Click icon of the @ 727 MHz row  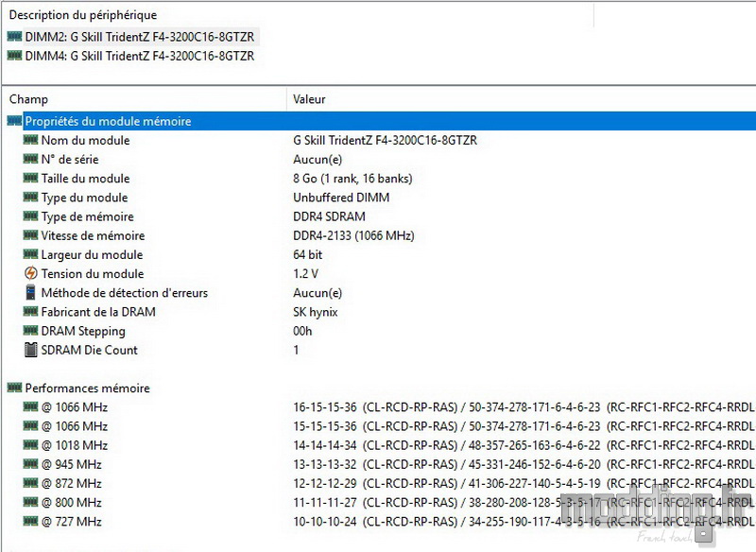click(30, 521)
